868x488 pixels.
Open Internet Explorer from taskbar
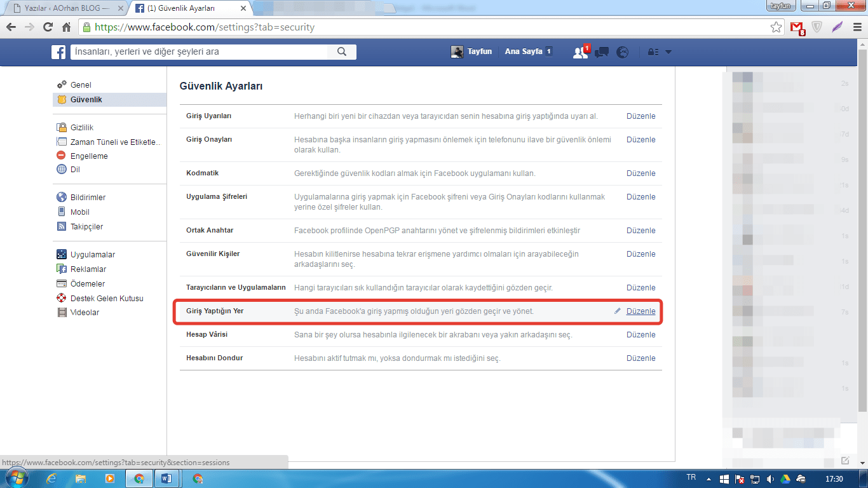tap(51, 478)
